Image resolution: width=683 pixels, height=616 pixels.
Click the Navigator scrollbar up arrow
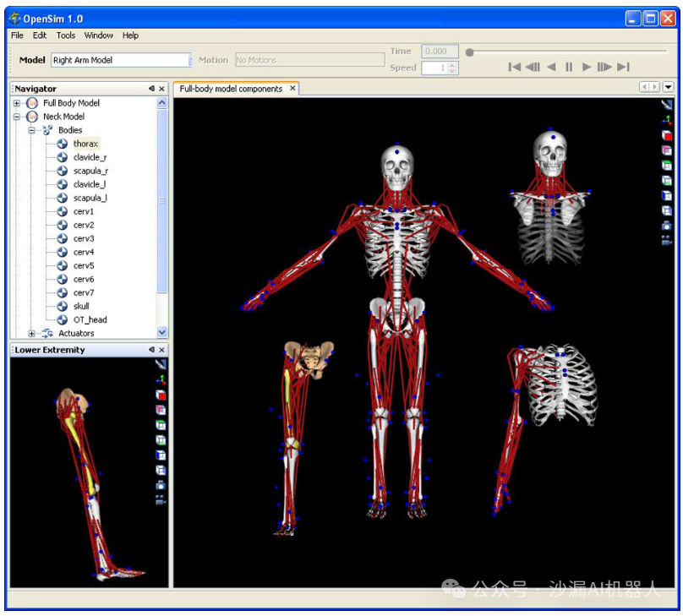[162, 103]
